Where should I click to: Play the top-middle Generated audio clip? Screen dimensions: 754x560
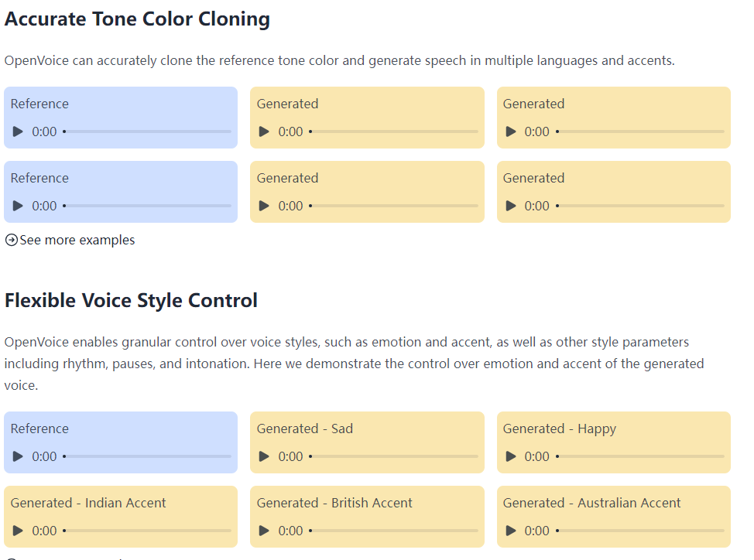coord(264,131)
